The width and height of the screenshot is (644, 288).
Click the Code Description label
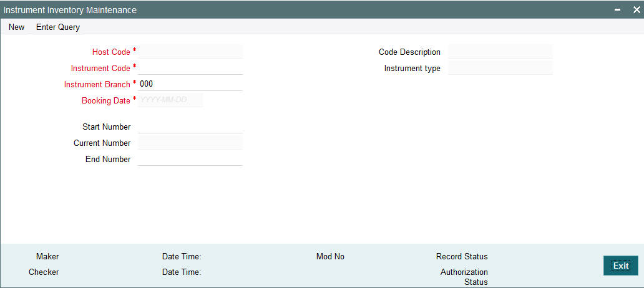coord(409,52)
